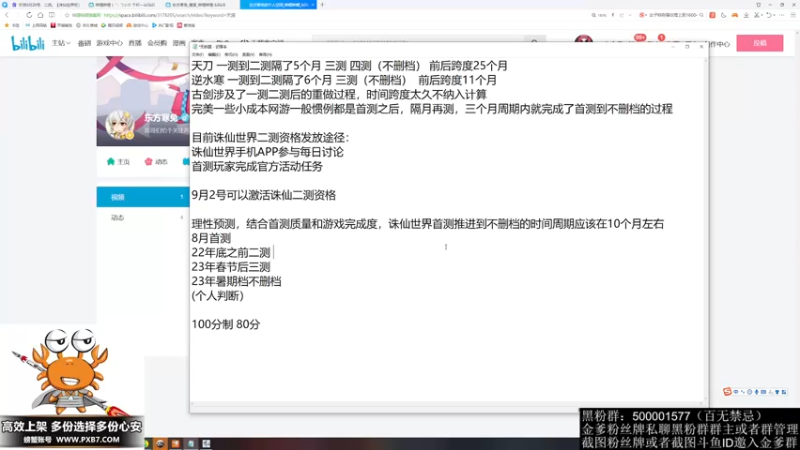The height and width of the screenshot is (450, 800).
Task: Click Notepad line '8月首测'
Action: coord(211,238)
